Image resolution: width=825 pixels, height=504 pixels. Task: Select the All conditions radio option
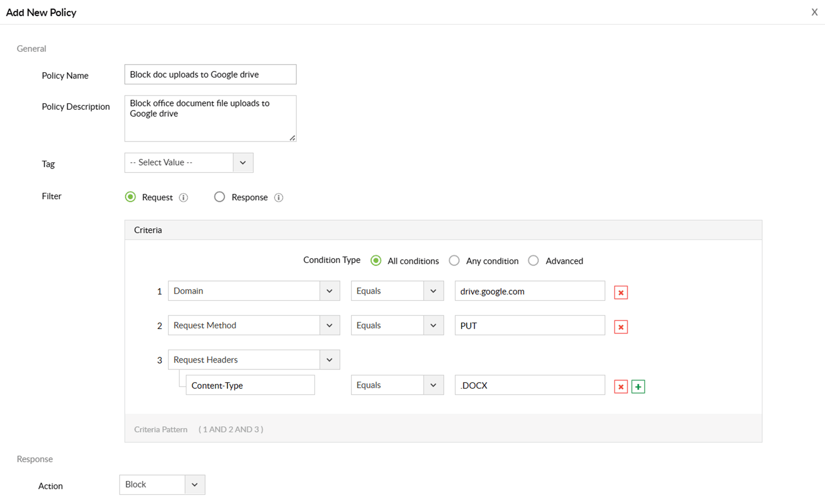pos(376,261)
